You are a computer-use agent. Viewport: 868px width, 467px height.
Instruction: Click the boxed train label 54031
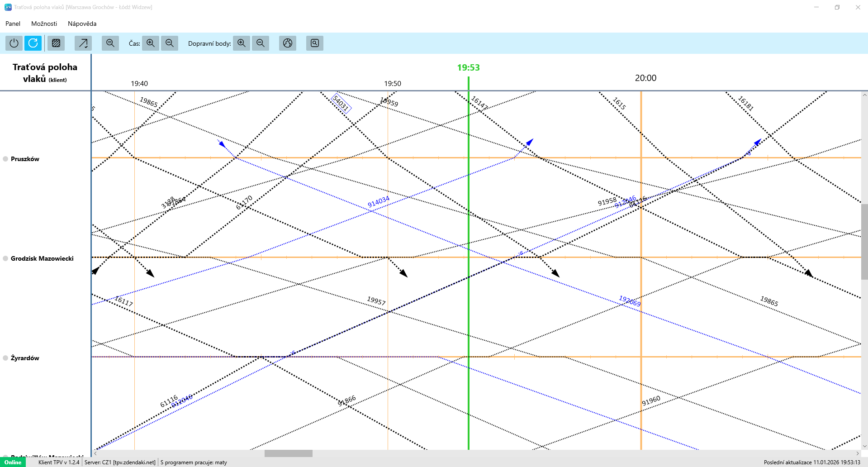click(x=341, y=103)
